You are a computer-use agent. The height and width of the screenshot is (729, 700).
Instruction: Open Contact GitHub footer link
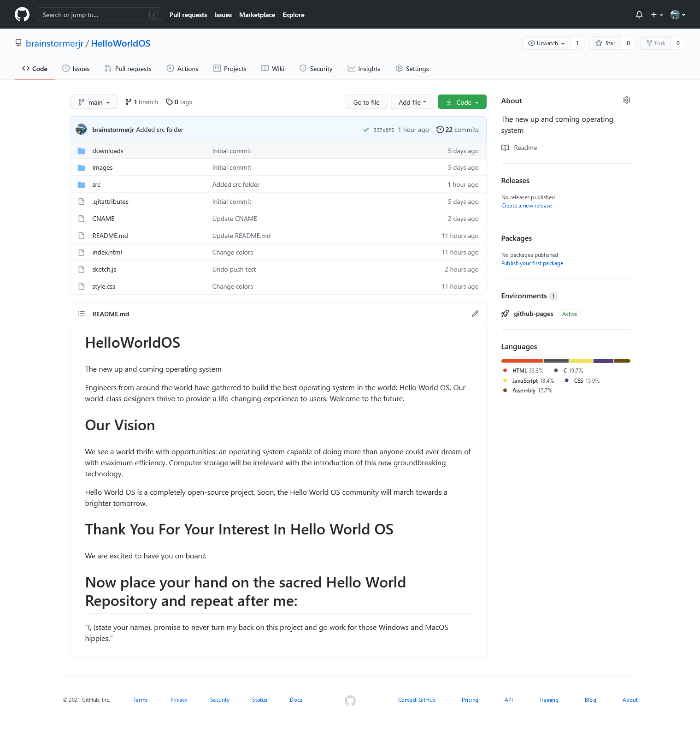417,700
